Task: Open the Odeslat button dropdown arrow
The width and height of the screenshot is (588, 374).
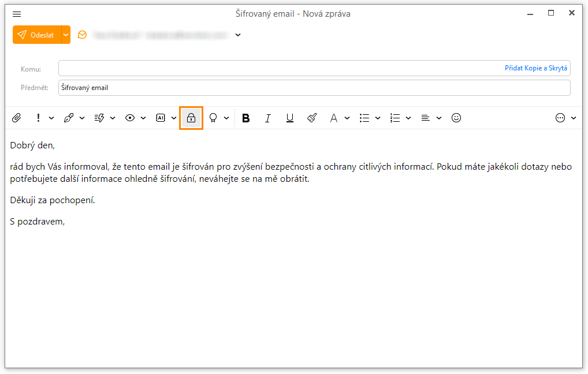Action: 66,35
